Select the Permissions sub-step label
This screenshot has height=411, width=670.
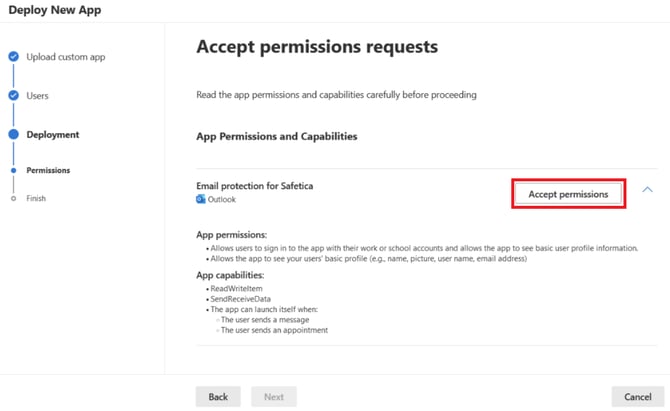tap(48, 171)
